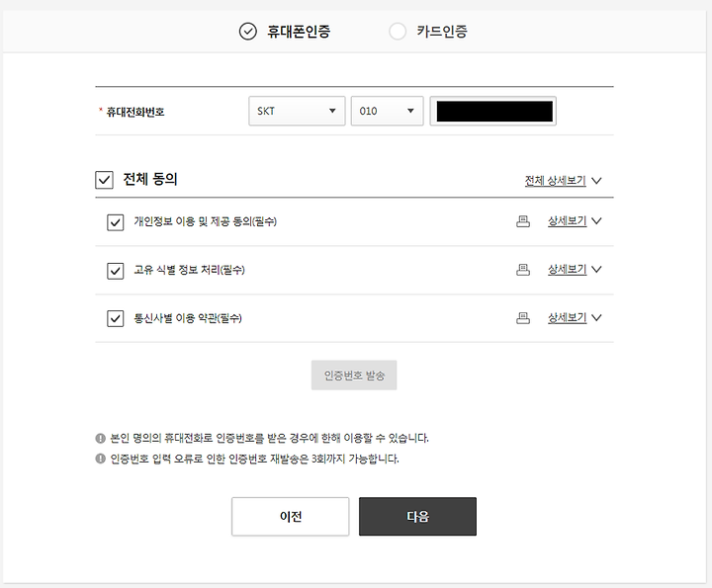
Task: Open the SKT carrier dropdown
Action: tap(297, 111)
